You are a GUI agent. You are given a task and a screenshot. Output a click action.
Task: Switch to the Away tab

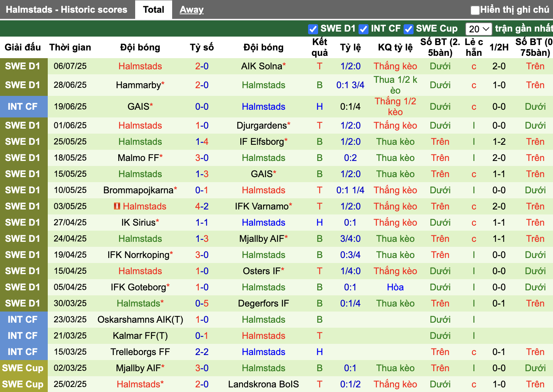point(191,10)
